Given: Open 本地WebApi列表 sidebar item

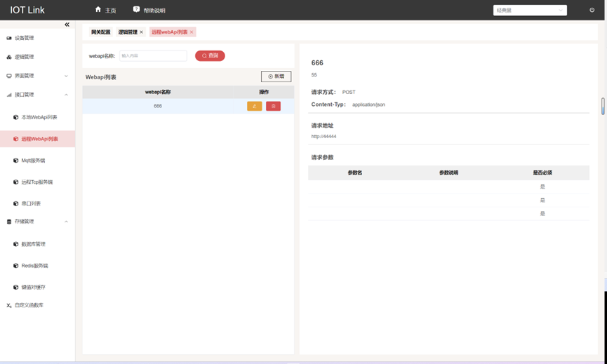Looking at the screenshot, I should pos(38,117).
